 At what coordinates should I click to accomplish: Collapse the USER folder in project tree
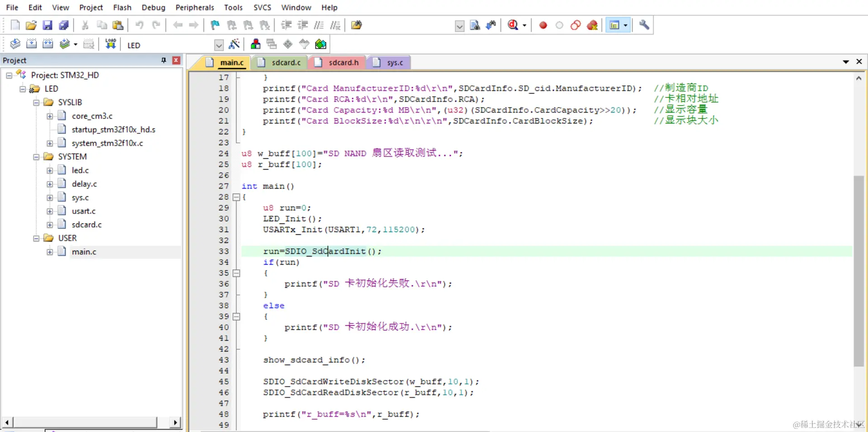pos(36,238)
